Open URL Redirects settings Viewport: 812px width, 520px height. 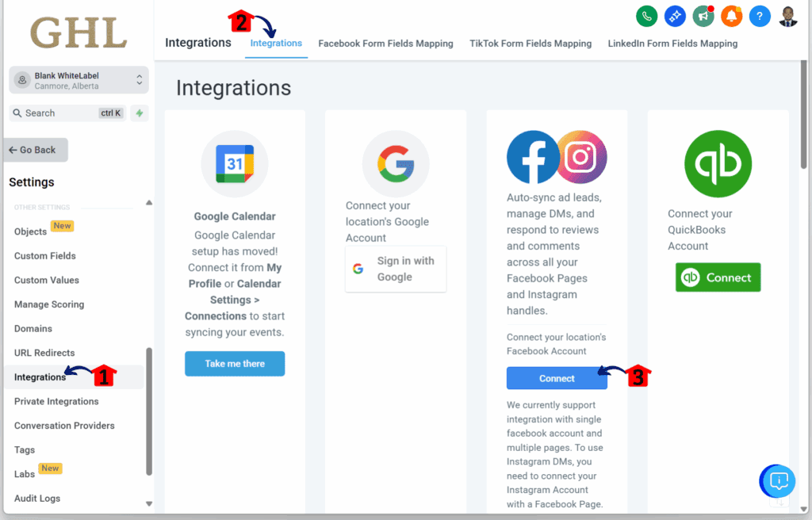tap(44, 353)
